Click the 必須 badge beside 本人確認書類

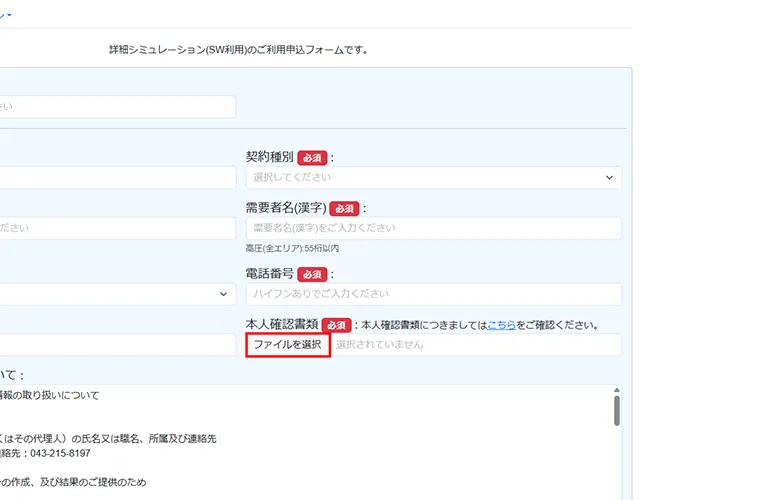click(337, 325)
